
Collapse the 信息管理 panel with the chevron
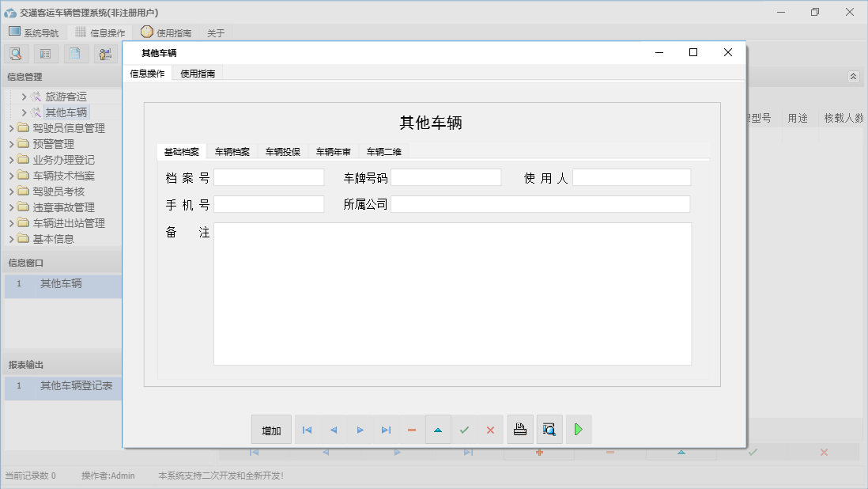pos(852,77)
